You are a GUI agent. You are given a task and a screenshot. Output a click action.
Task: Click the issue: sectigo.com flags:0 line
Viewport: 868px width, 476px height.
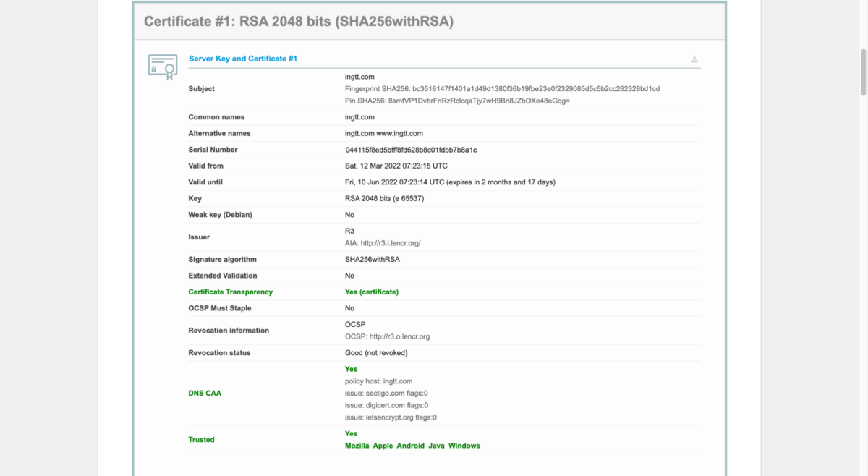[x=386, y=394]
